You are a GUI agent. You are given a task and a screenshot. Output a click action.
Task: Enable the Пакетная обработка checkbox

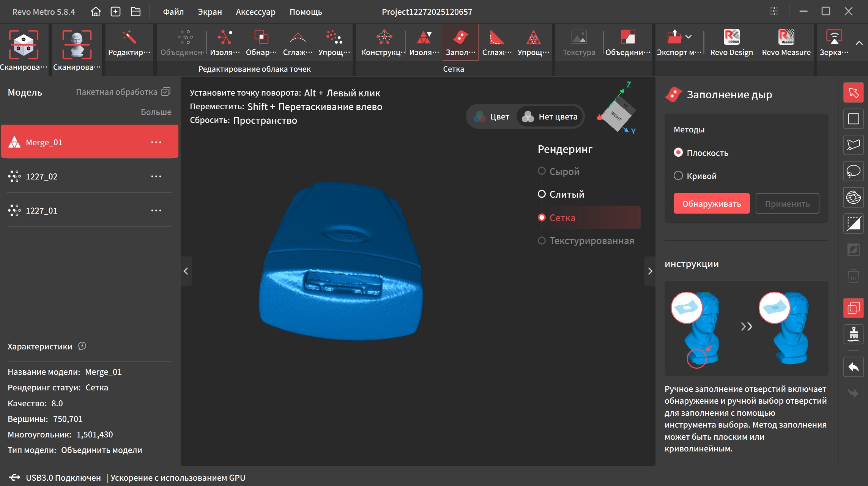pyautogui.click(x=166, y=92)
